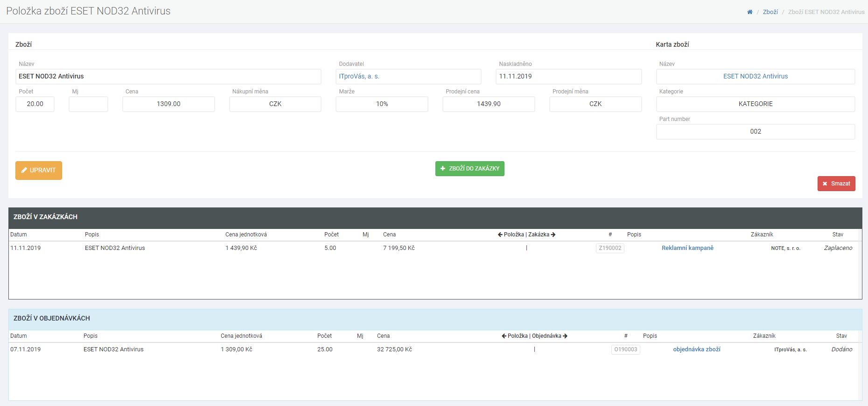Click ESET NOD32 Antivirus in objednávky table
The height and width of the screenshot is (406, 868).
coord(113,349)
